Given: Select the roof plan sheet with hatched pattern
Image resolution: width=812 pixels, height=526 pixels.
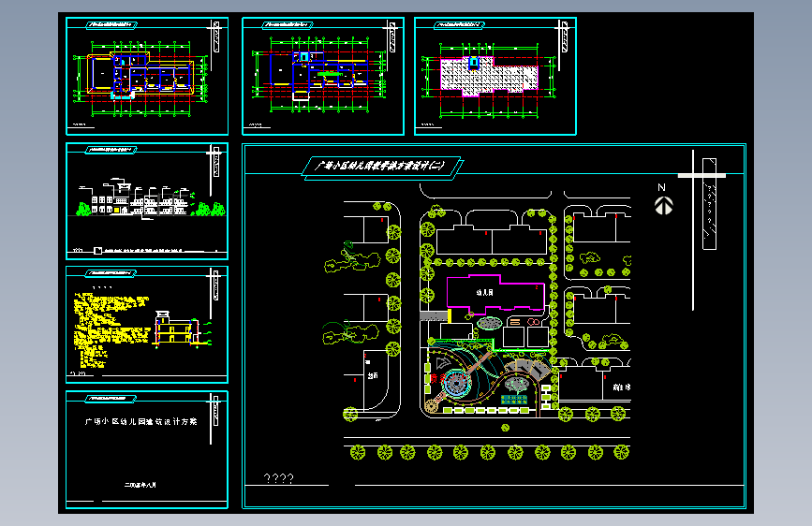Looking at the screenshot, I should [x=495, y=76].
